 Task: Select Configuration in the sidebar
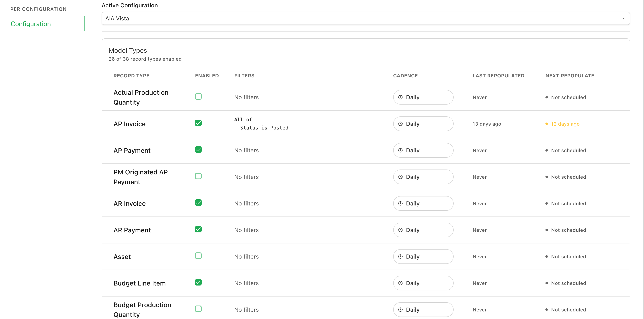coord(31,24)
